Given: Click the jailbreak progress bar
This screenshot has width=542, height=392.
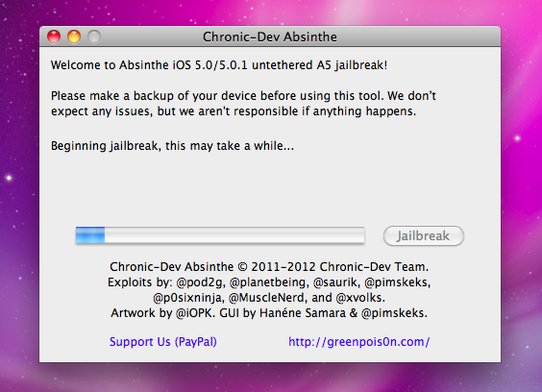Looking at the screenshot, I should 220,235.
